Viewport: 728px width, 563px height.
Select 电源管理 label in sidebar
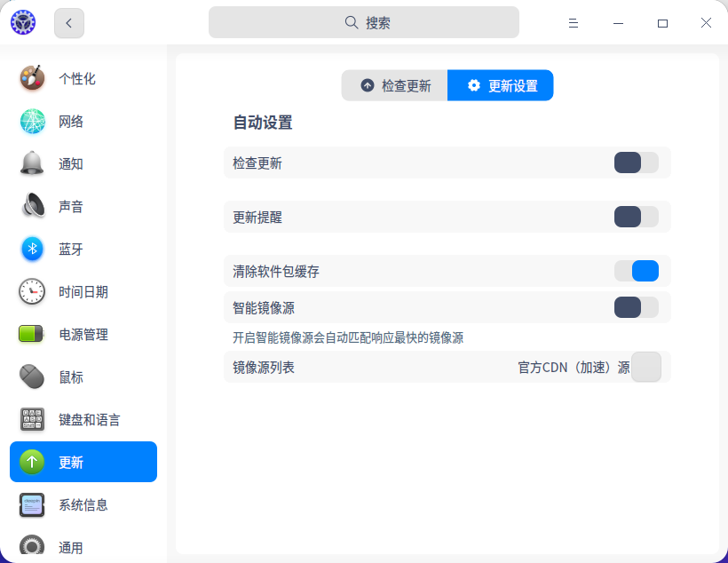point(83,335)
